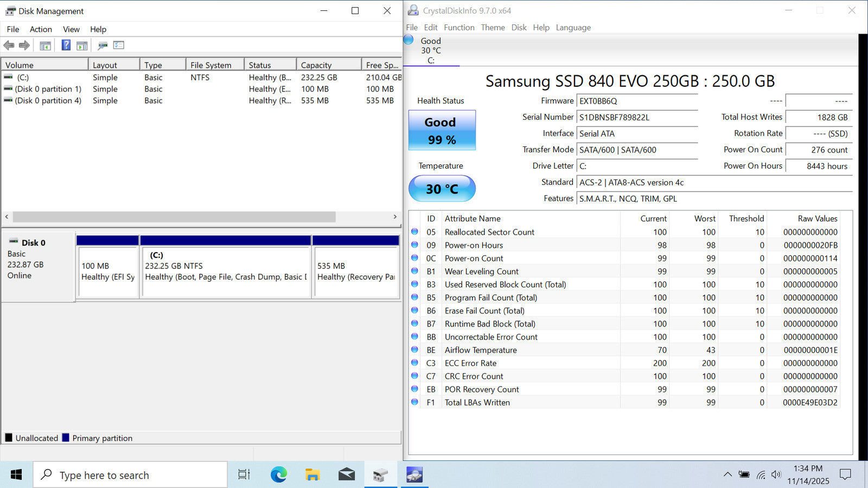The height and width of the screenshot is (488, 868).
Task: Open the Action menu in Disk Management
Action: point(41,29)
